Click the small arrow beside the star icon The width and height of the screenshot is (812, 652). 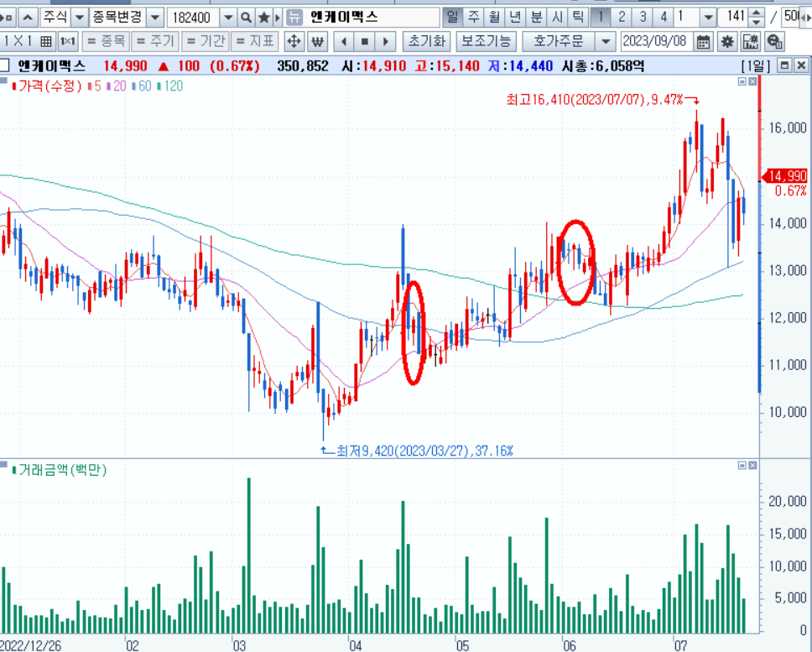click(278, 18)
